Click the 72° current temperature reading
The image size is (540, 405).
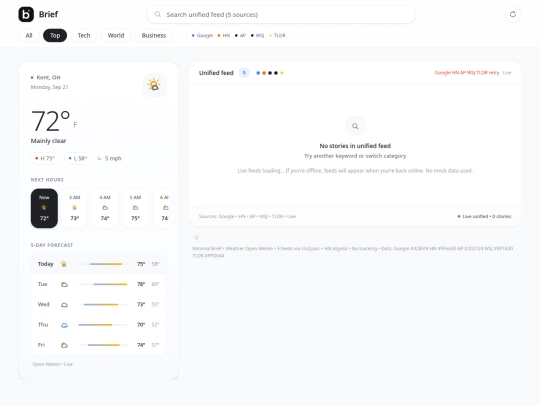click(x=50, y=121)
